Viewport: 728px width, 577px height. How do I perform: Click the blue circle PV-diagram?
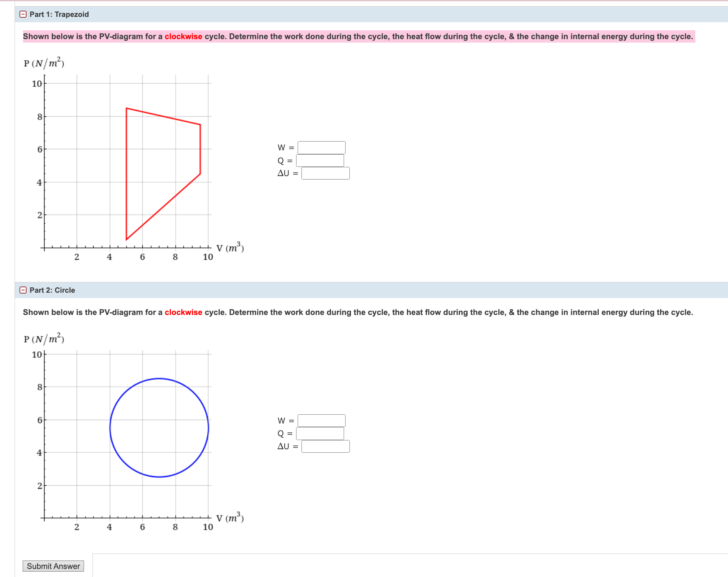coord(159,428)
